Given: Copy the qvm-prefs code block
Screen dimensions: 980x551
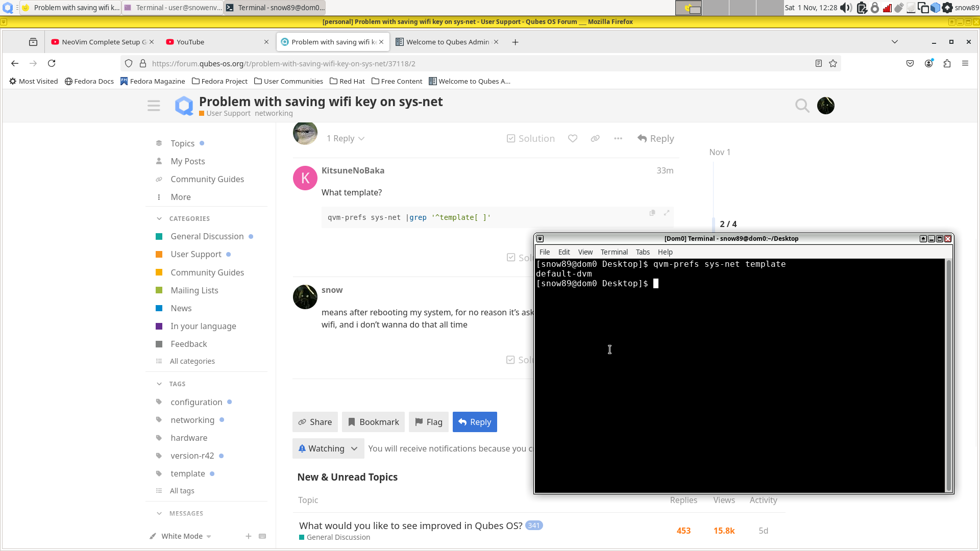Looking at the screenshot, I should pos(652,213).
